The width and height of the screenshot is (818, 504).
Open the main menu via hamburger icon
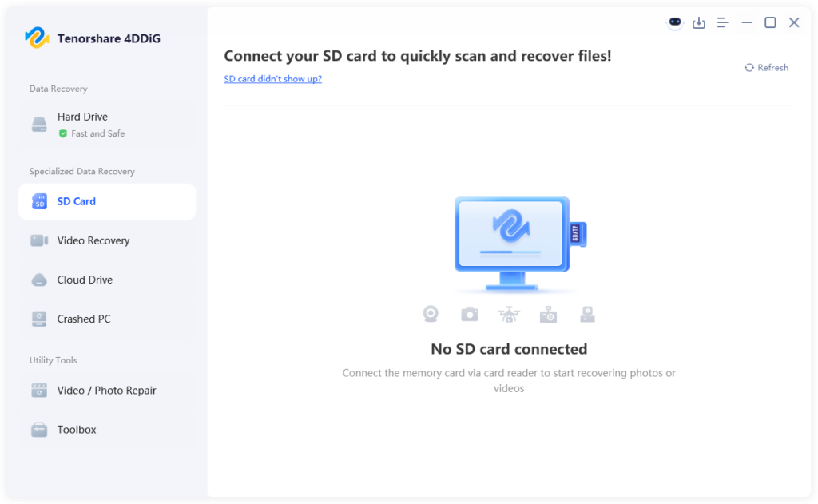[x=722, y=22]
